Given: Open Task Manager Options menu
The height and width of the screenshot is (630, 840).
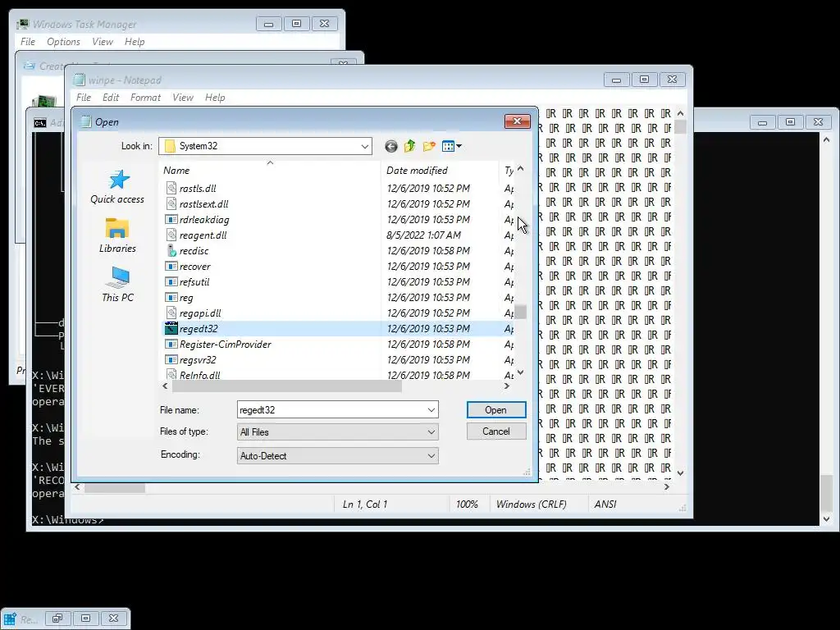Looking at the screenshot, I should 63,42.
